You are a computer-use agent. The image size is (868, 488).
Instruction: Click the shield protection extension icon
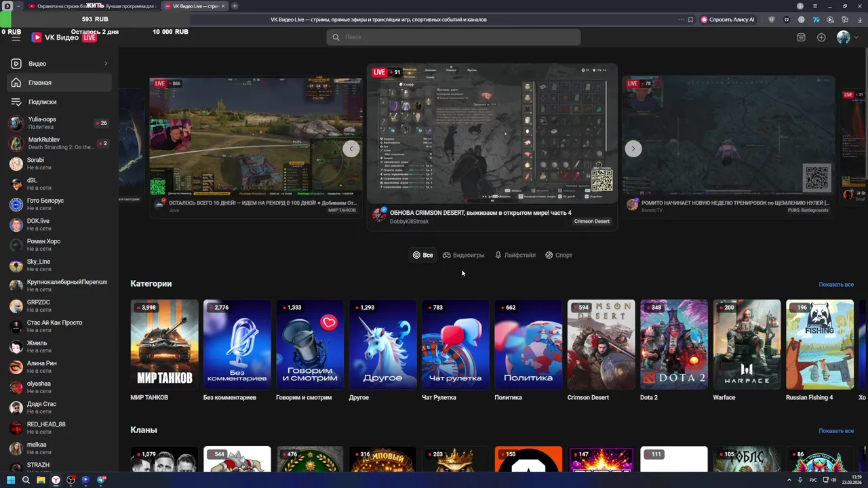click(x=772, y=20)
